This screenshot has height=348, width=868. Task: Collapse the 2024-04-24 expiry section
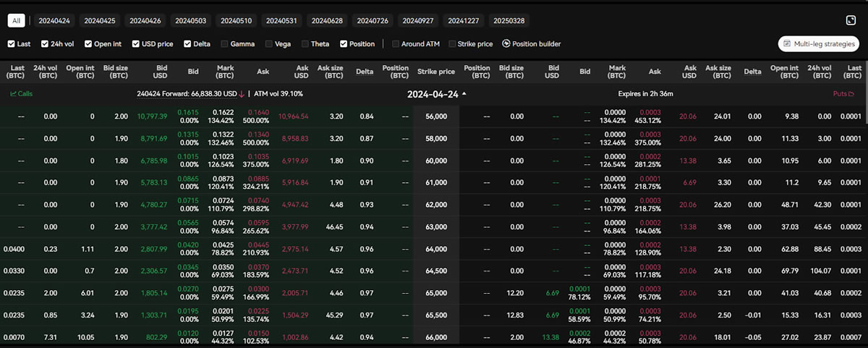(x=464, y=93)
